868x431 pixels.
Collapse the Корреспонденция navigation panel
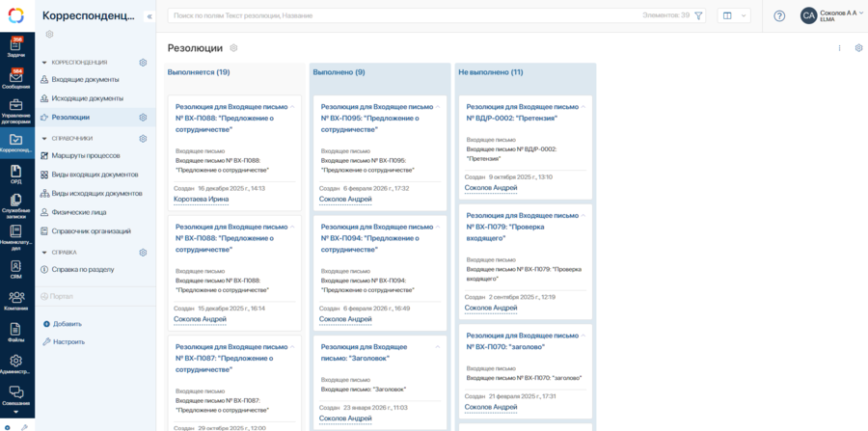tap(149, 16)
